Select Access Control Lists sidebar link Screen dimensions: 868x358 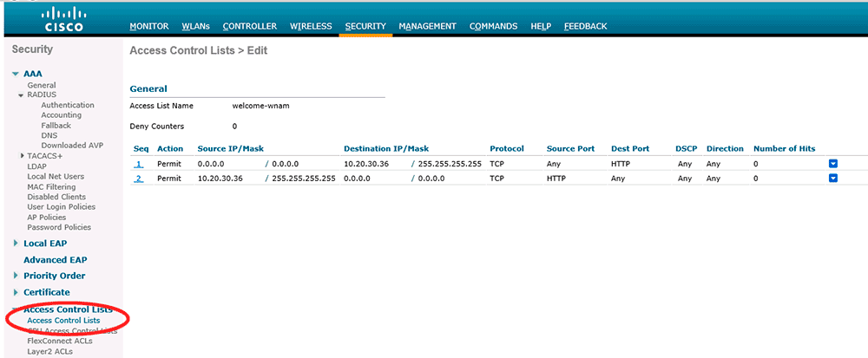(63, 321)
